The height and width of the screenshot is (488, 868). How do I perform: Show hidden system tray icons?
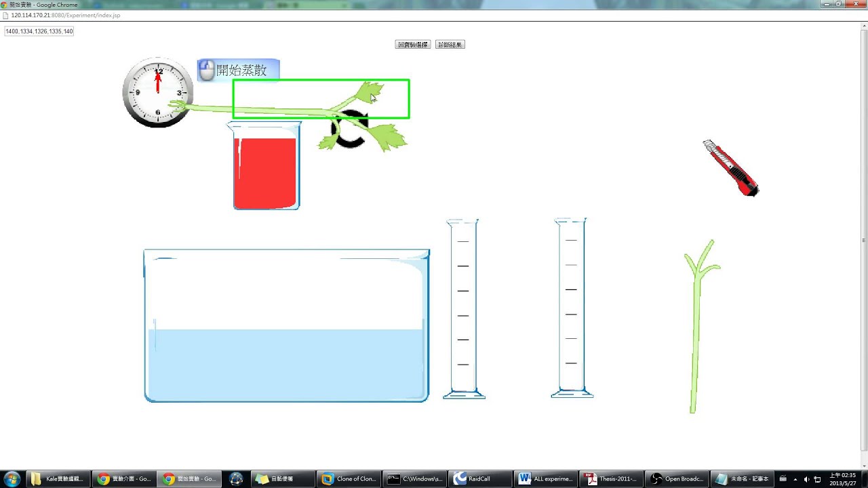click(795, 479)
